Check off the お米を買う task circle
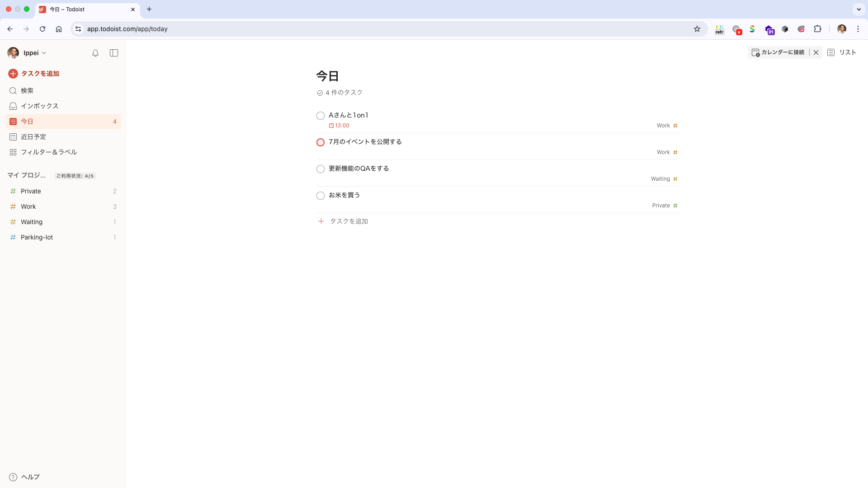This screenshot has height=488, width=868. (321, 195)
